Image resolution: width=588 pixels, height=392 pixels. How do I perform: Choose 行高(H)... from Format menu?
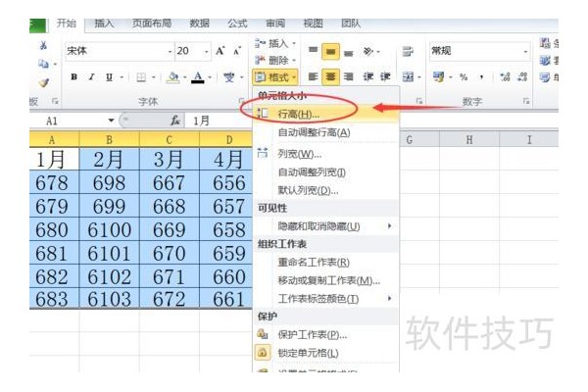[x=325, y=114]
